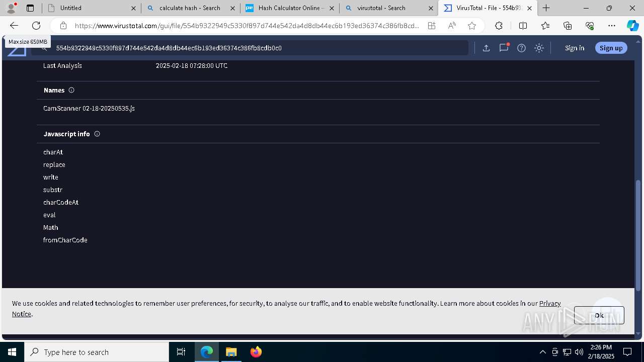Select the eval entry
This screenshot has height=362, width=644.
49,215
